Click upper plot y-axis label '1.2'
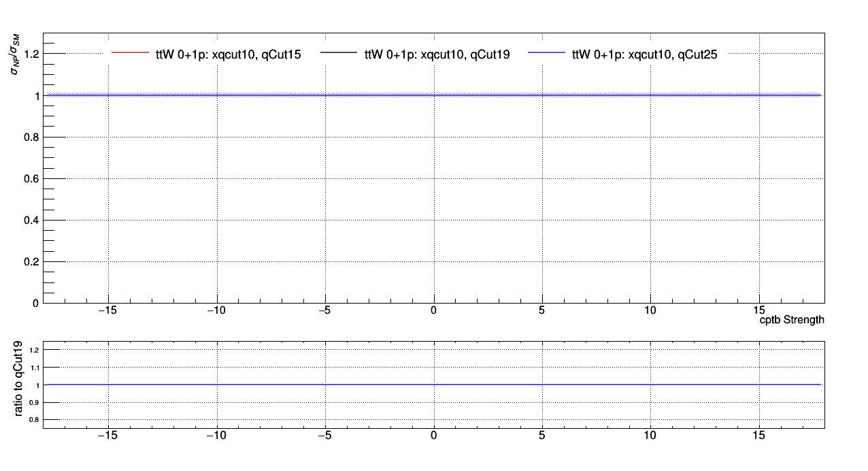 (x=30, y=54)
